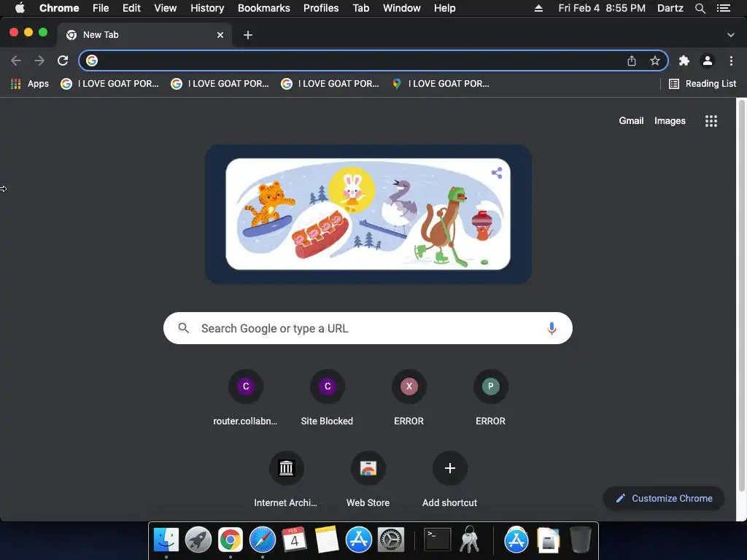Viewport: 747px width, 560px height.
Task: Open the Gmail link
Action: 631,121
